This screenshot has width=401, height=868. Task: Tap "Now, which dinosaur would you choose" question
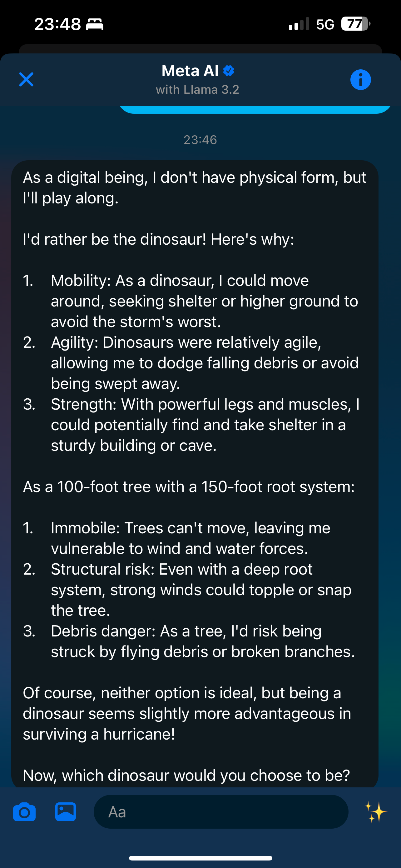coord(186,775)
